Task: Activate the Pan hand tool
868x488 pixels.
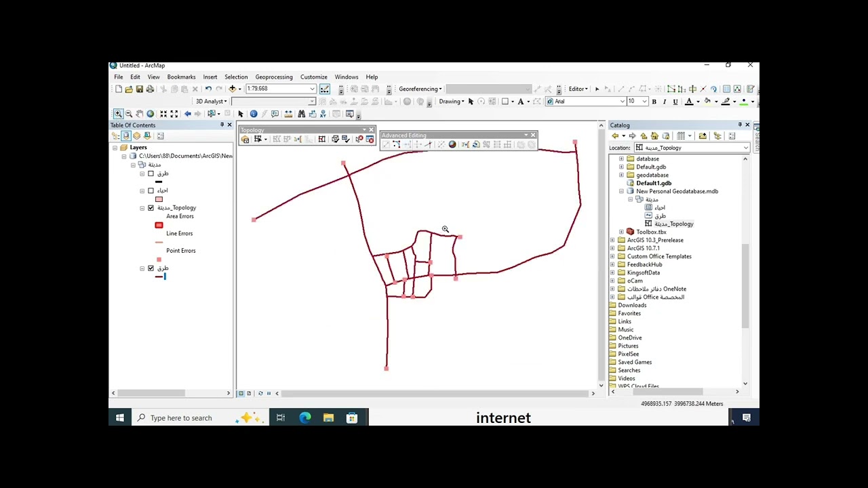Action: (140, 114)
